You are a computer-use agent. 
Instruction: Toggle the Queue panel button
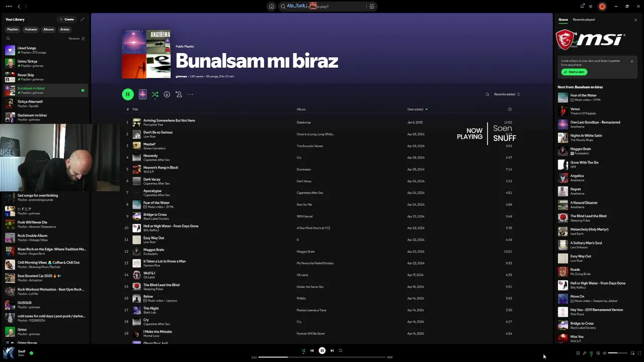click(591, 353)
